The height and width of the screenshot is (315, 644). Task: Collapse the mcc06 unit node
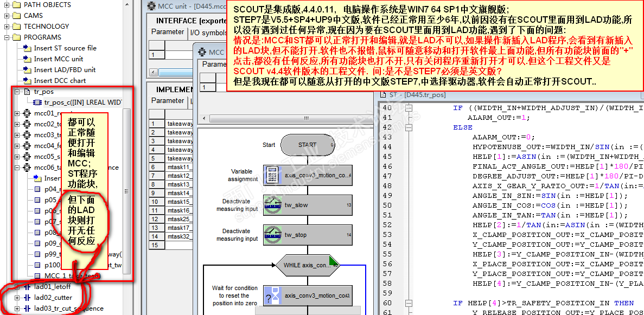pyautogui.click(x=17, y=167)
